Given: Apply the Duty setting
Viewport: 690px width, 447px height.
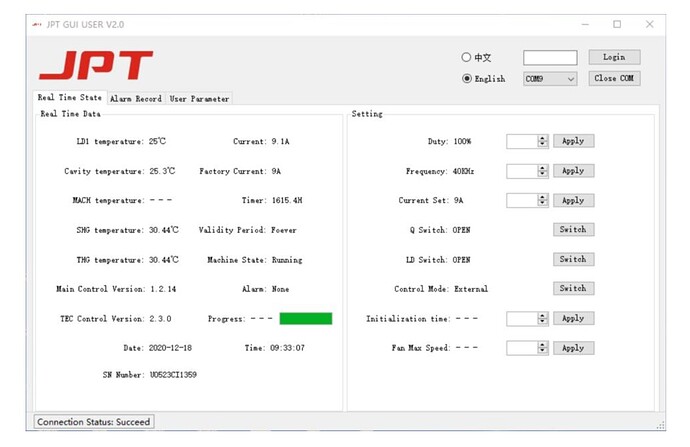Looking at the screenshot, I should pos(573,141).
